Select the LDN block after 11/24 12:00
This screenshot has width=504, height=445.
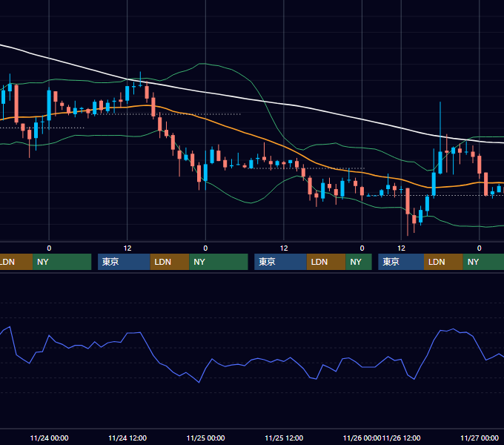(x=170, y=262)
